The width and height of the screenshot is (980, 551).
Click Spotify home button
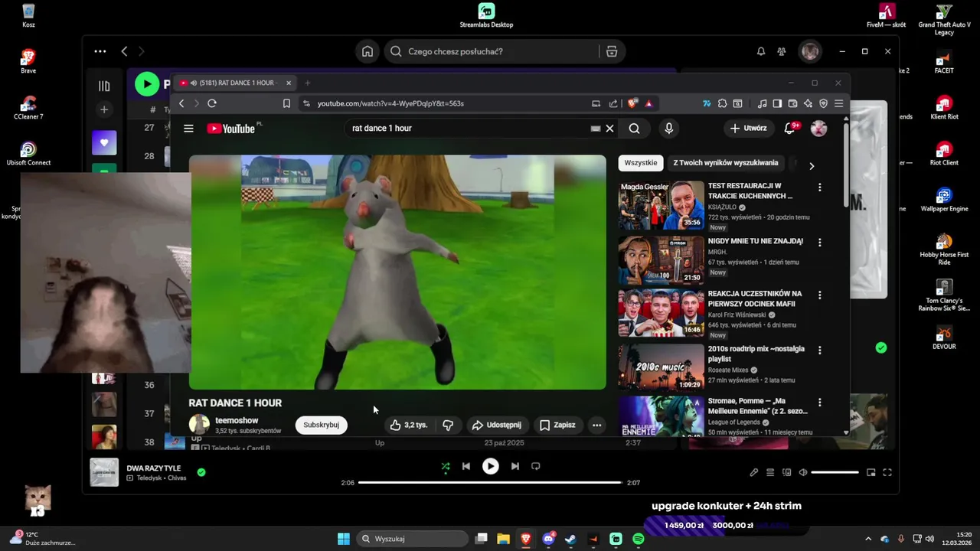pyautogui.click(x=367, y=51)
